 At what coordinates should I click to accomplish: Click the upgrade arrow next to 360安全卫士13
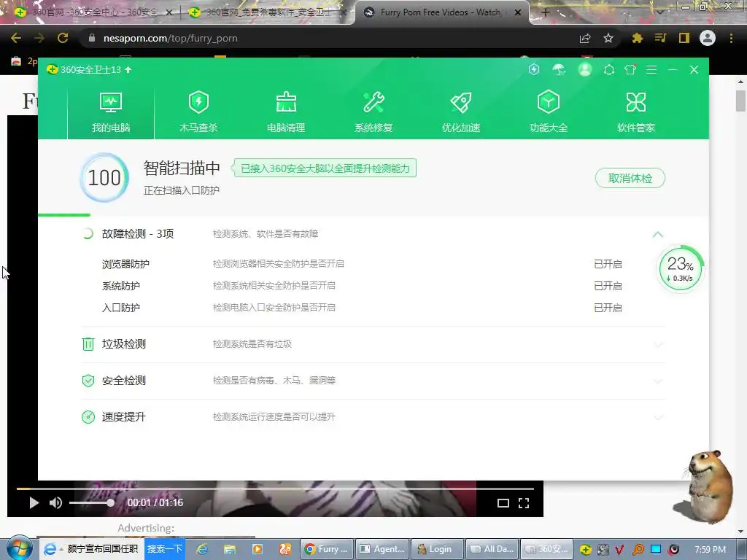[128, 69]
